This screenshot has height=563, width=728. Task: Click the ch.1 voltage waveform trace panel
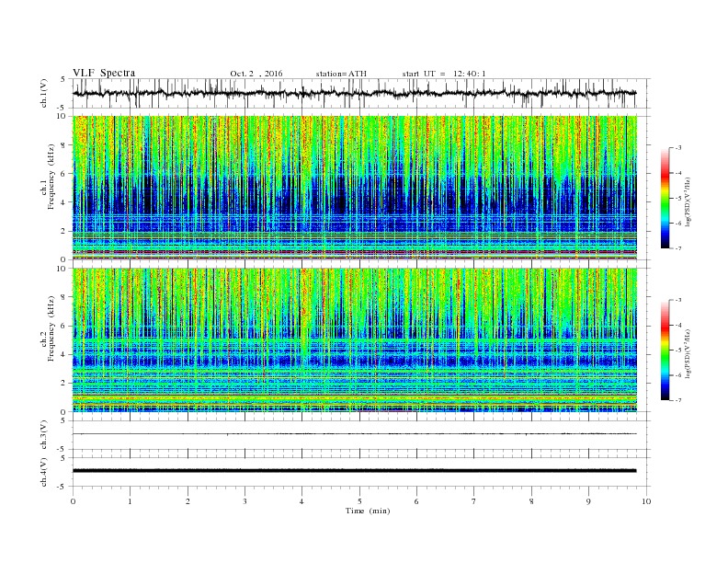coord(361,93)
